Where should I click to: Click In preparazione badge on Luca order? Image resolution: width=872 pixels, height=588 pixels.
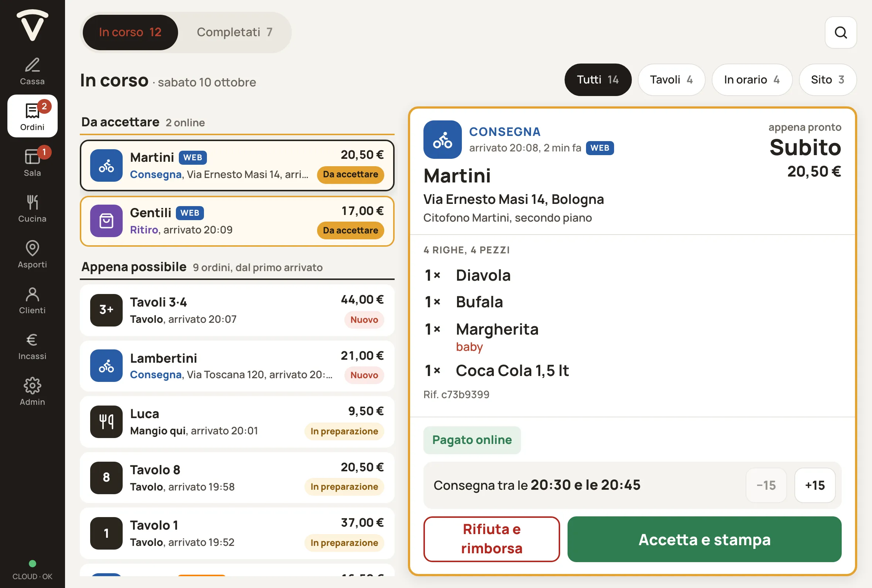(344, 431)
